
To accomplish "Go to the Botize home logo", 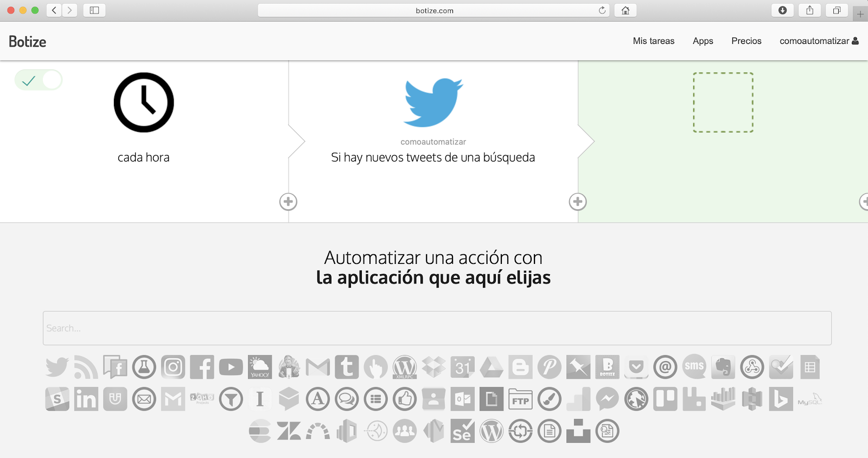I will click(x=27, y=42).
